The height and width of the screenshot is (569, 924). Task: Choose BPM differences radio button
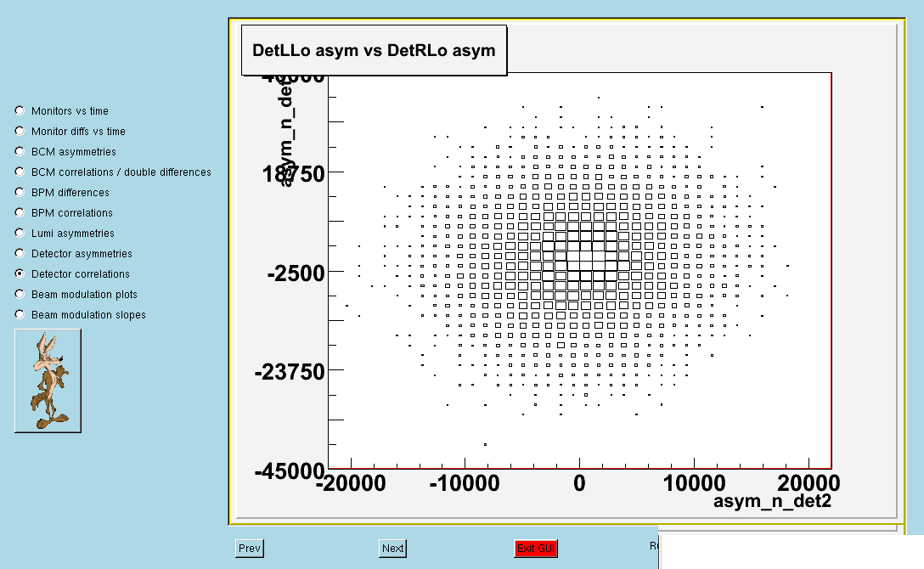20,192
